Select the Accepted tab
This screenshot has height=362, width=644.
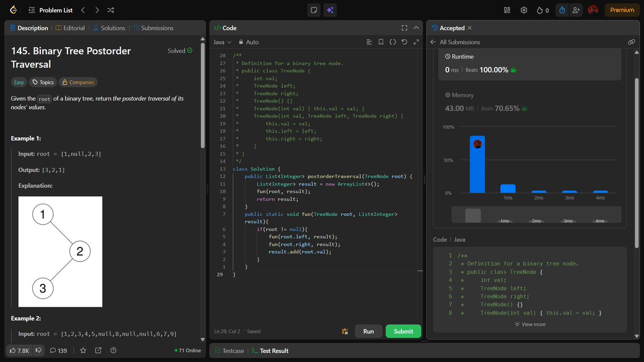click(x=448, y=28)
